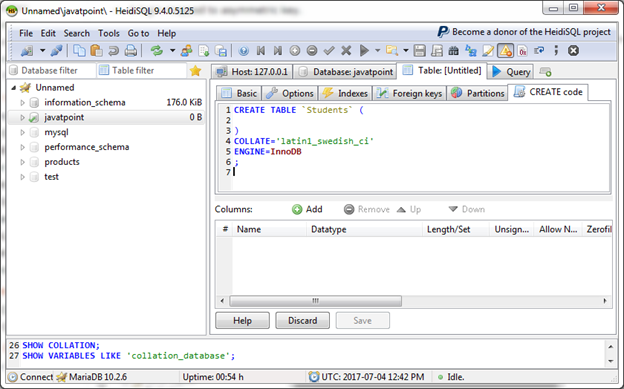The width and height of the screenshot is (624, 389).
Task: Click the binoculars Find text icon
Action: (454, 51)
